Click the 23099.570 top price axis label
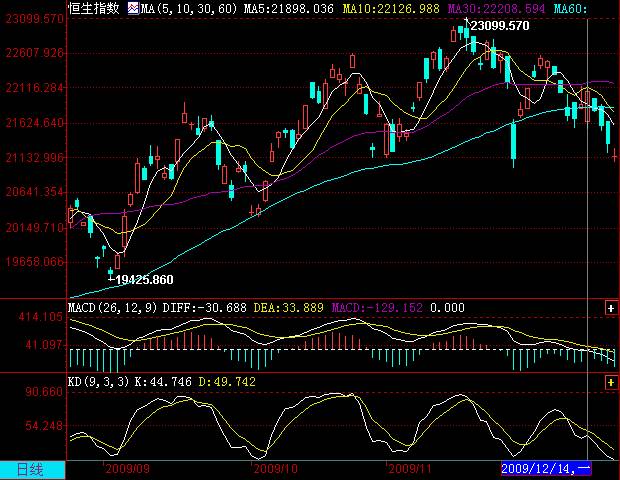Image resolution: width=620 pixels, height=480 pixels. click(x=34, y=19)
